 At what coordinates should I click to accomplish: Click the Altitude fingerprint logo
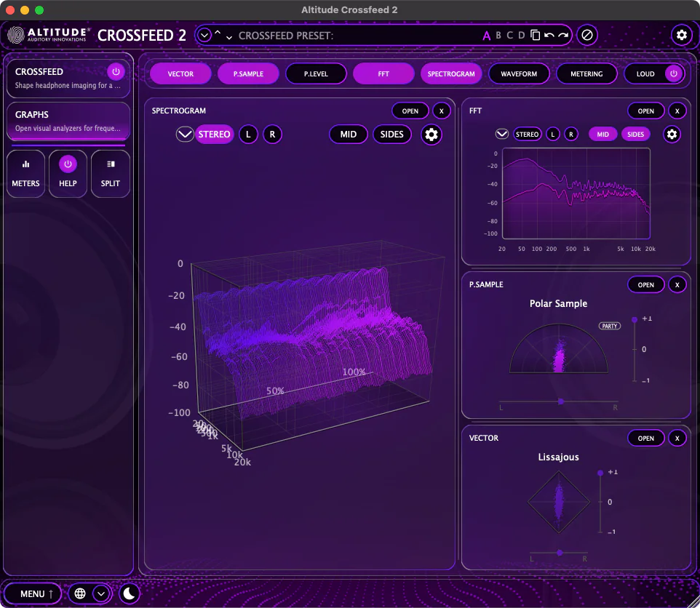coord(16,35)
